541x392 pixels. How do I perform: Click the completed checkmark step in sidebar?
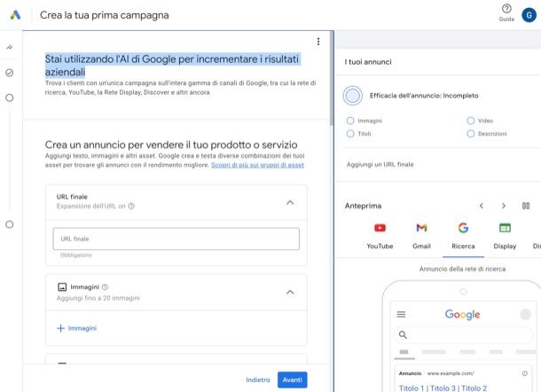pyautogui.click(x=10, y=73)
